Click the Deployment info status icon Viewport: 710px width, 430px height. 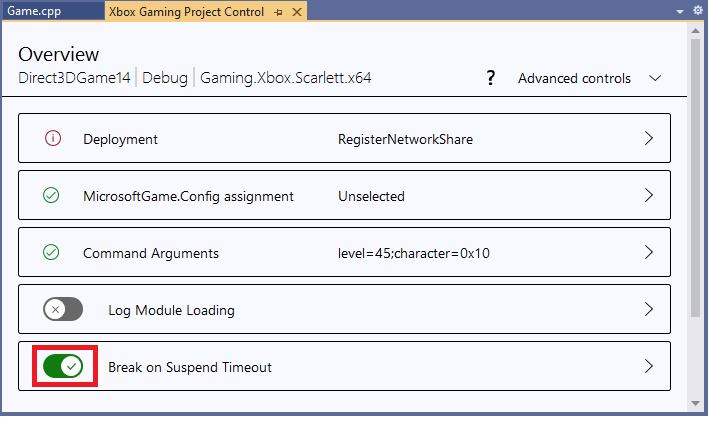point(53,138)
